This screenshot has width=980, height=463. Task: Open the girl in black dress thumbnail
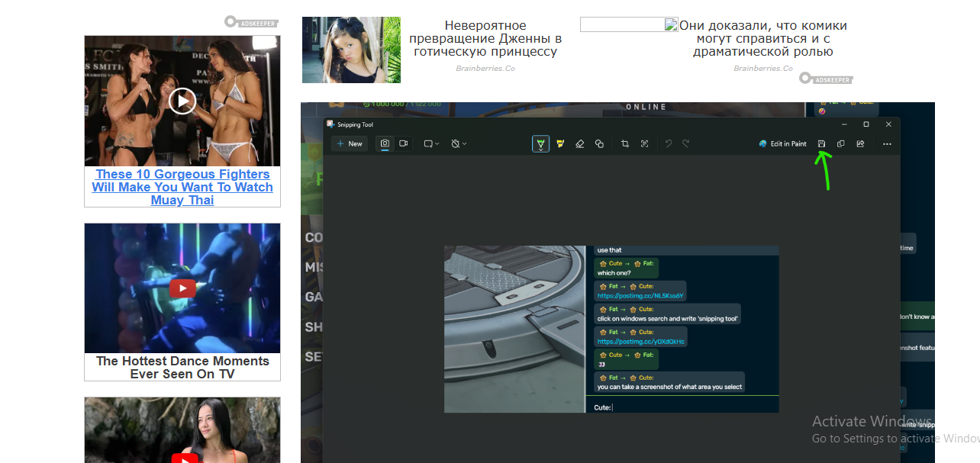[351, 50]
